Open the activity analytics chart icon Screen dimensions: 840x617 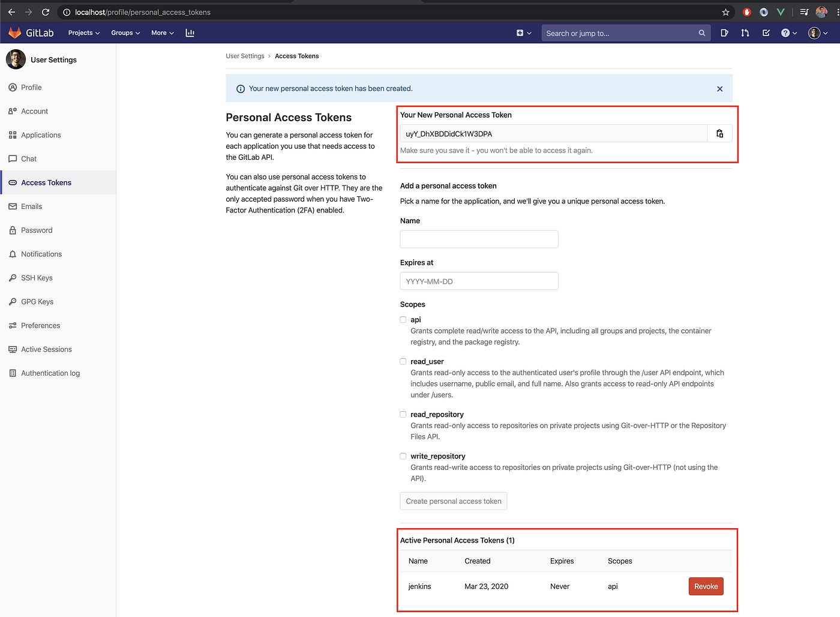[190, 32]
